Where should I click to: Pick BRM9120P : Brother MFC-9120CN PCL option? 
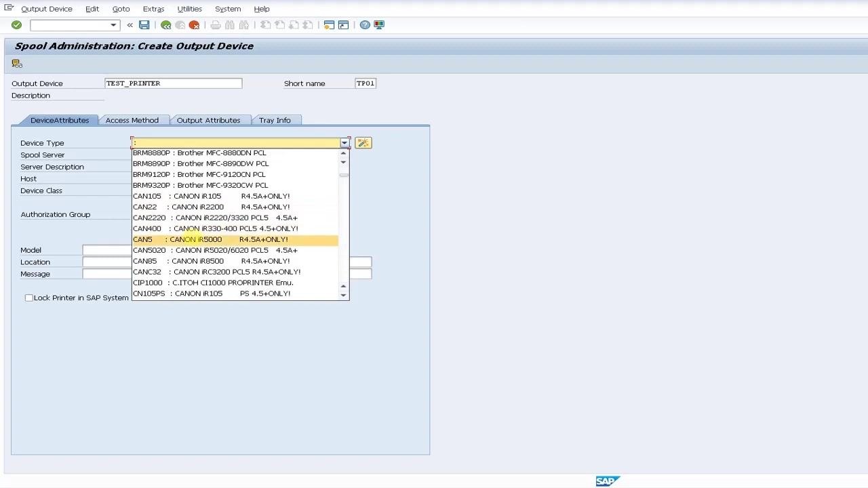click(235, 174)
